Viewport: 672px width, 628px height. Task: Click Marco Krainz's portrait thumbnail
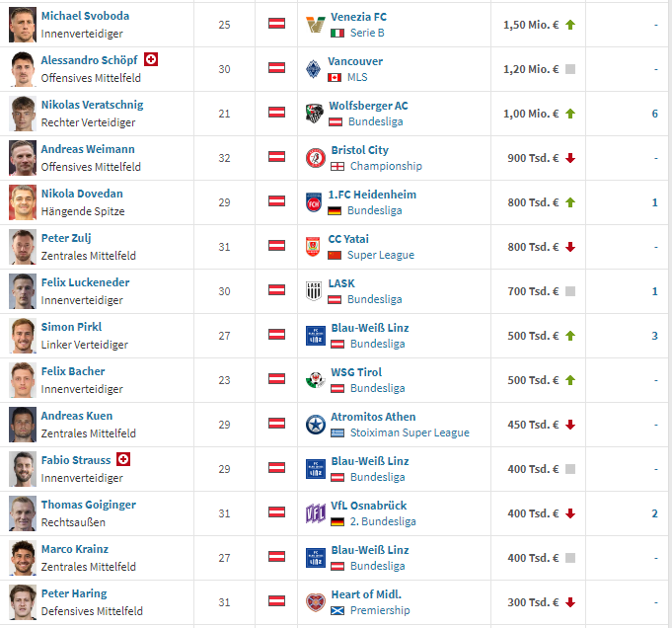[x=23, y=558]
